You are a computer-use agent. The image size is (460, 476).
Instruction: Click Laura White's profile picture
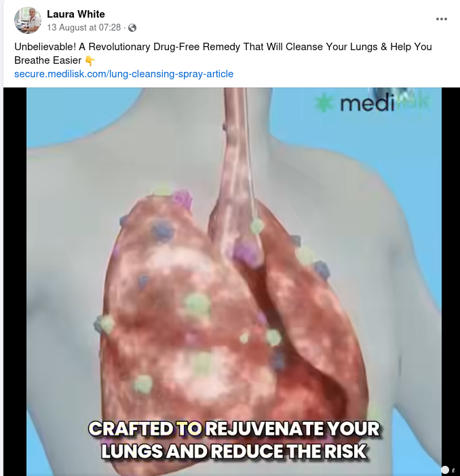pos(28,20)
